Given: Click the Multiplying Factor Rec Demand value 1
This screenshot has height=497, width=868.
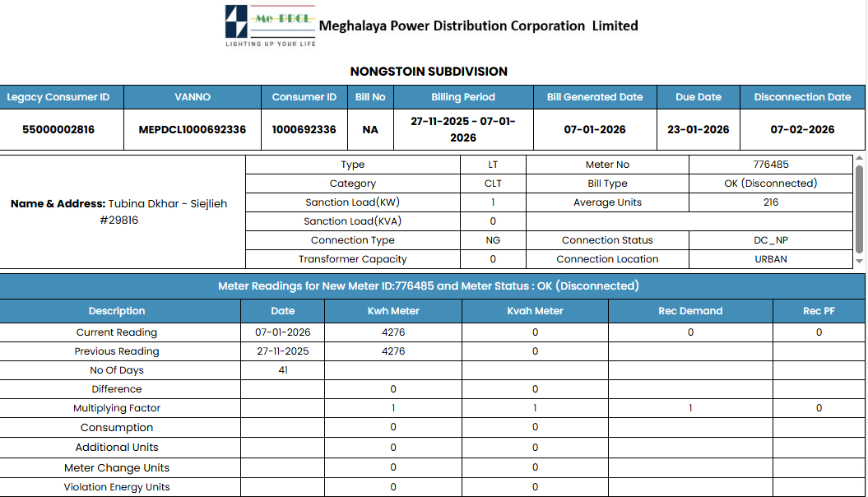Looking at the screenshot, I should coord(690,408).
